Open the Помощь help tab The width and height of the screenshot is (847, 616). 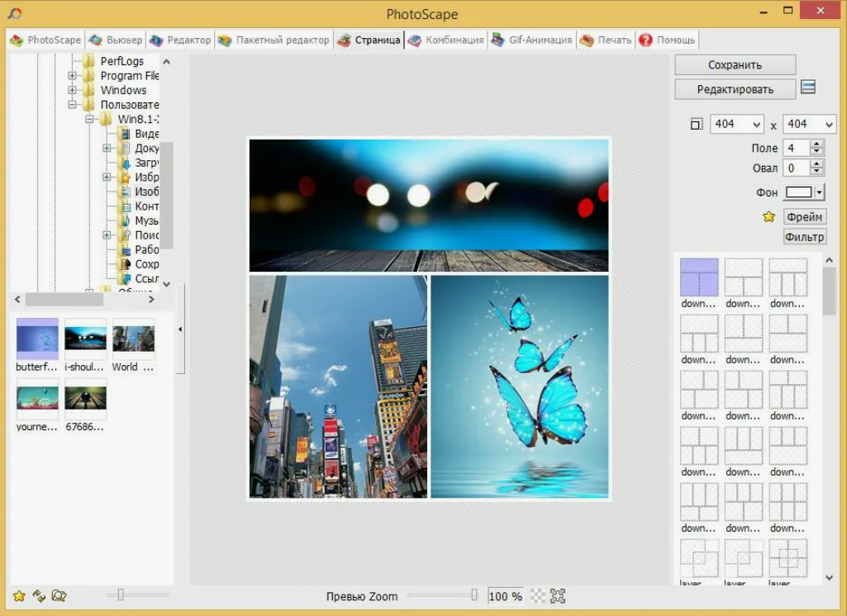(667, 40)
